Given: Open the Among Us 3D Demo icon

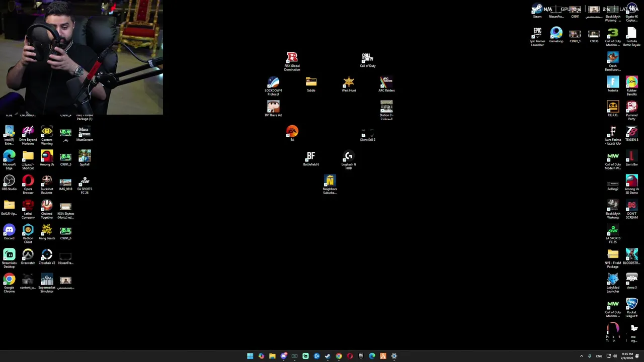Looking at the screenshot, I should click(x=631, y=185).
